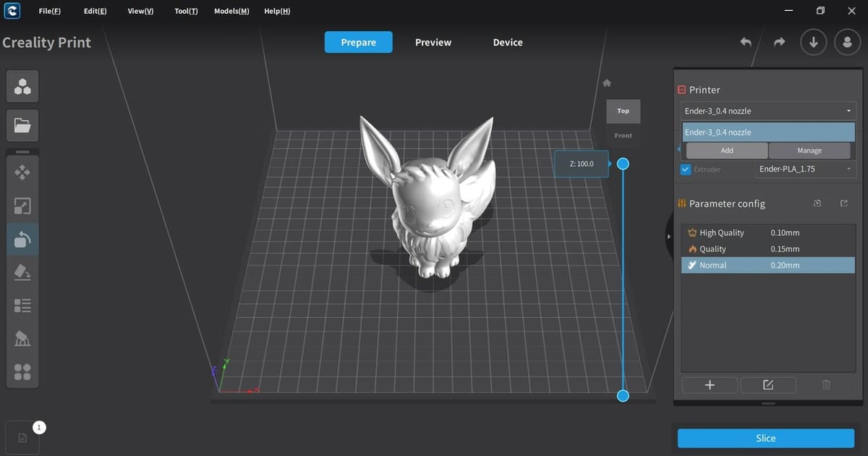Click the sliders icon beside Parameter config title

point(681,203)
